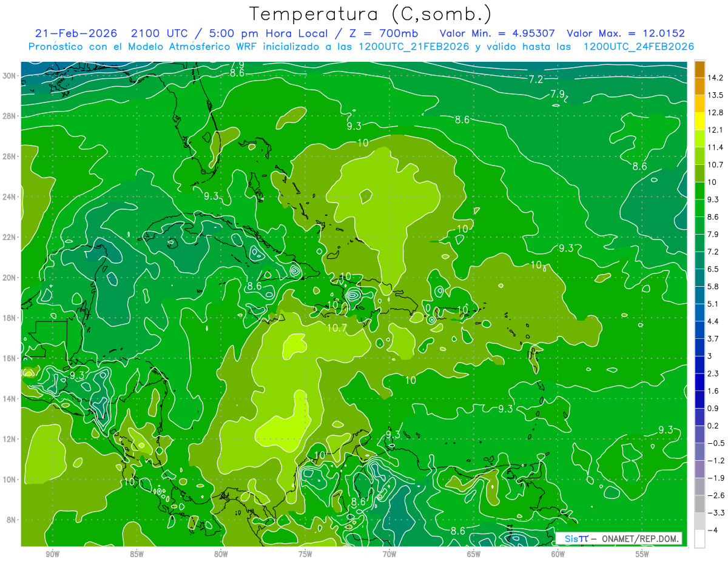This screenshot has height=562, width=728.
Task: Click the '20N' latitude axis label
Action: [10, 278]
